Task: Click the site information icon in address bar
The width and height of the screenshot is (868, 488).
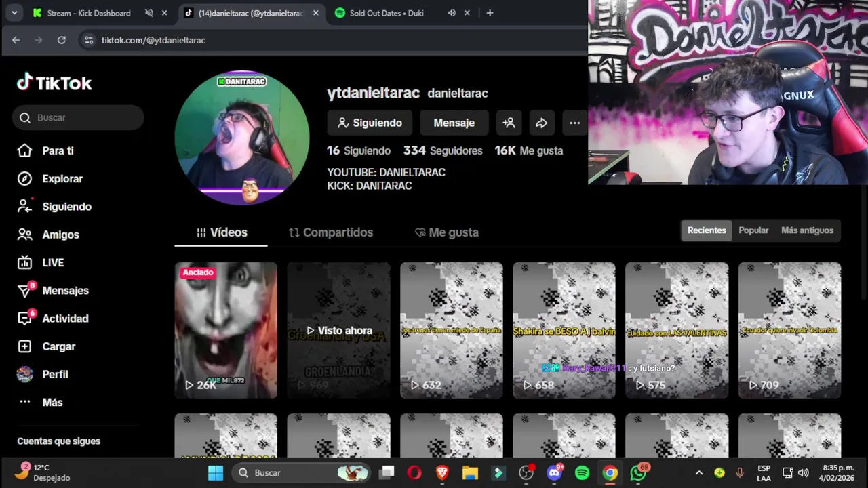Action: [x=88, y=40]
